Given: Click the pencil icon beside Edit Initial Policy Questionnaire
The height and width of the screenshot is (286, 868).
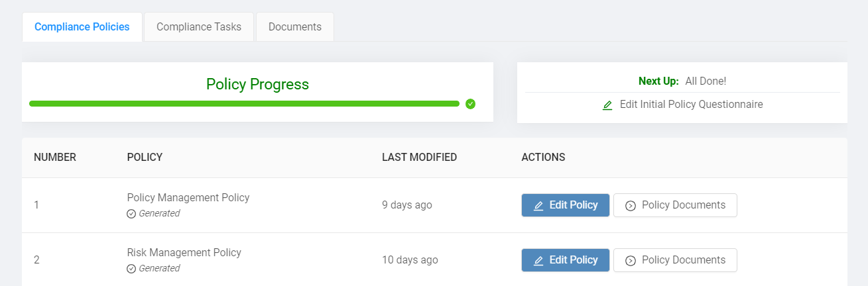Looking at the screenshot, I should click(x=607, y=105).
